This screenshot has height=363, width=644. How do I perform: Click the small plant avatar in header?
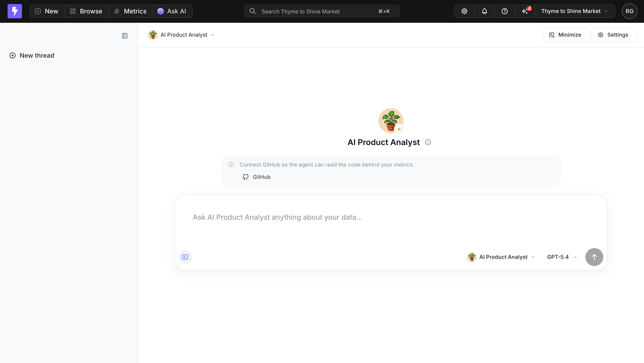pos(153,35)
